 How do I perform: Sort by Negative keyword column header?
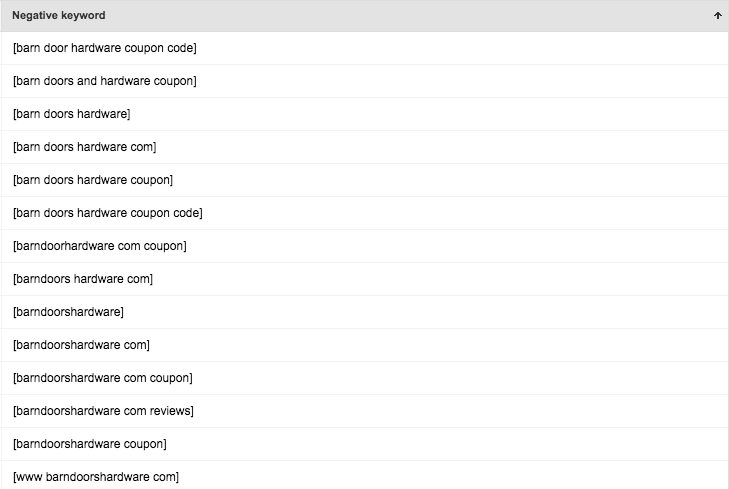59,15
